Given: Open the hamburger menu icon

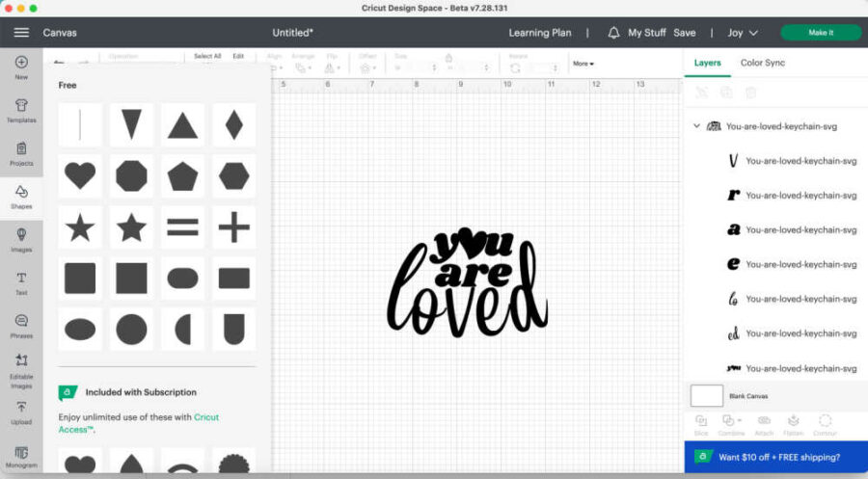Looking at the screenshot, I should pyautogui.click(x=21, y=33).
